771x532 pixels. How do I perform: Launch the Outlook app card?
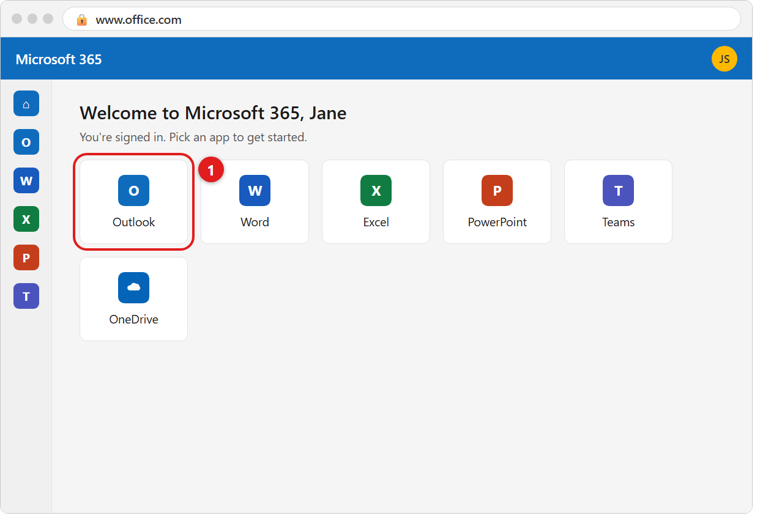point(133,202)
